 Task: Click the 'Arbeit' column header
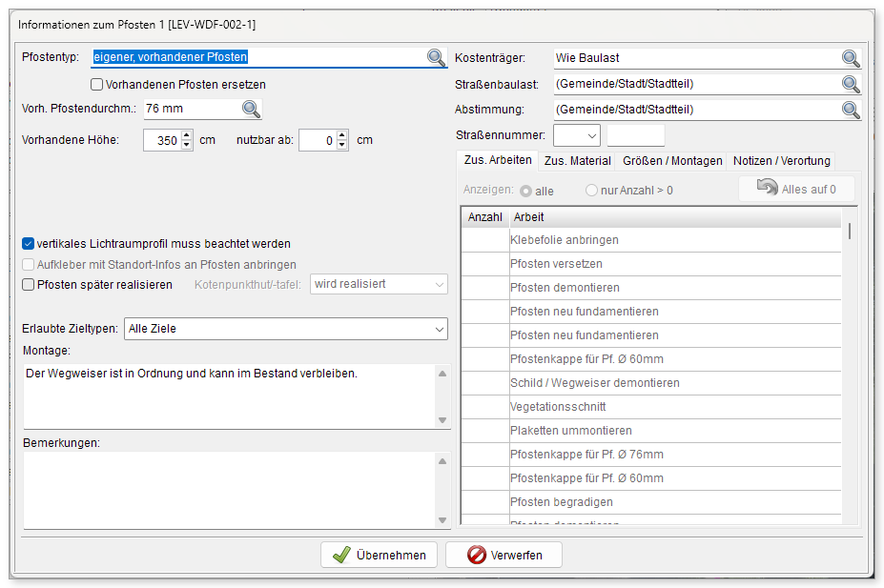coord(675,217)
